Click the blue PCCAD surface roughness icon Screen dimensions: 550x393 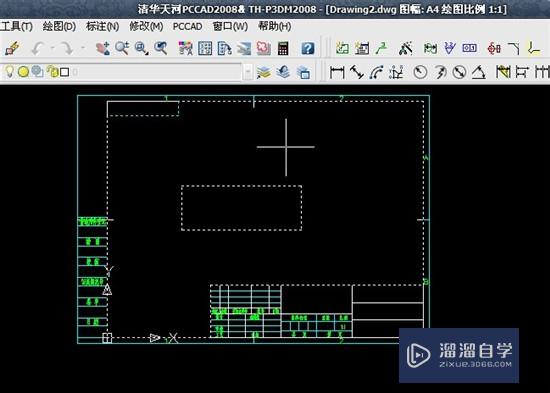coord(450,48)
